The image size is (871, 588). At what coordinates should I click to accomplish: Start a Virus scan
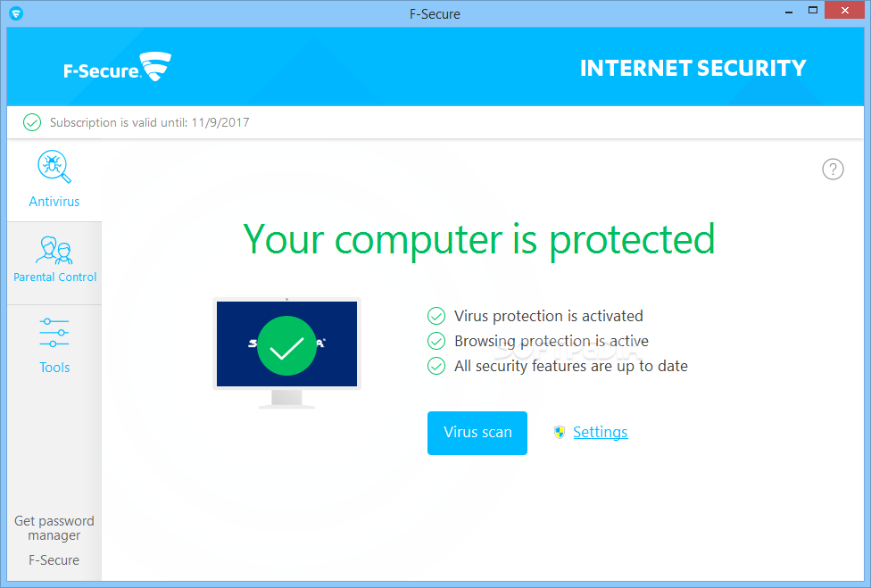tap(477, 433)
